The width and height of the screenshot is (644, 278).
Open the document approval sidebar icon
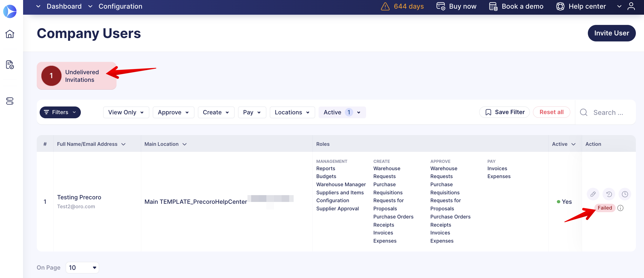pos(10,65)
